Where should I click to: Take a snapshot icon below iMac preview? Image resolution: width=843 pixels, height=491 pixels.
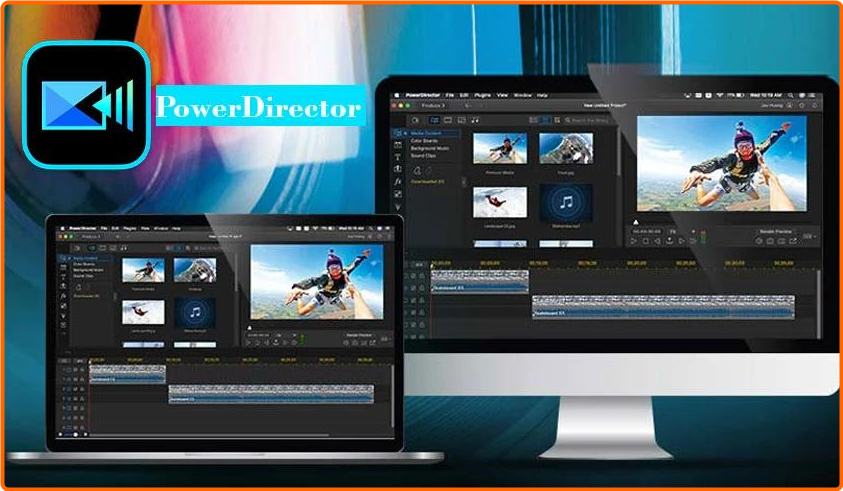[770, 241]
